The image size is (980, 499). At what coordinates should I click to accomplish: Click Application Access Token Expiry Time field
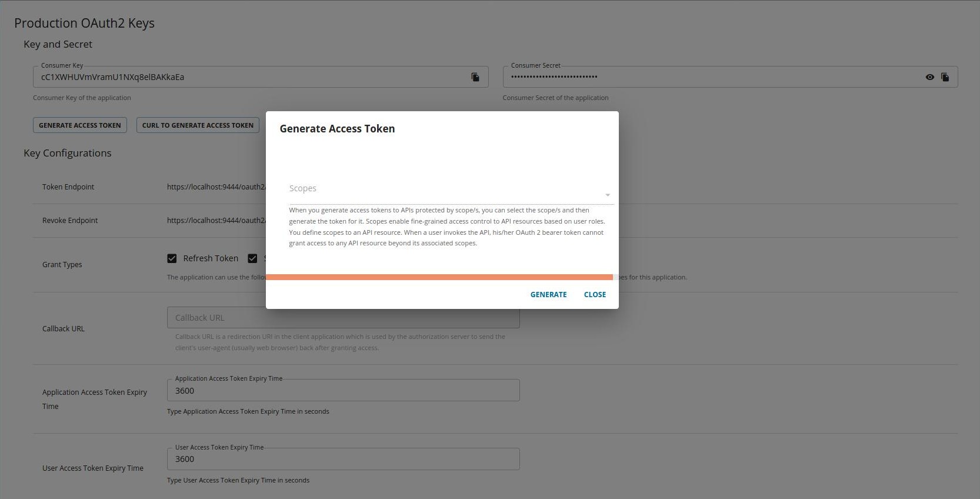(344, 391)
